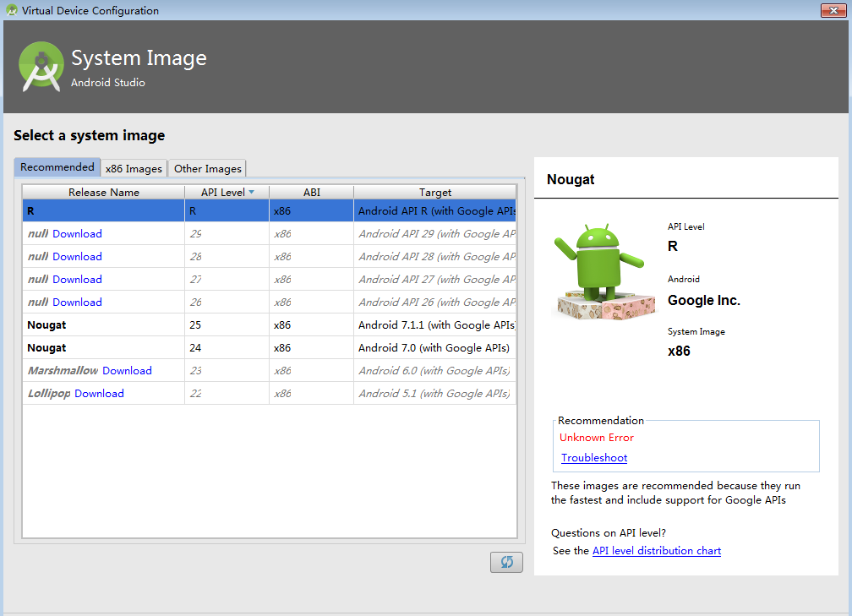Close the Virtual Device Configuration window

pyautogui.click(x=833, y=10)
